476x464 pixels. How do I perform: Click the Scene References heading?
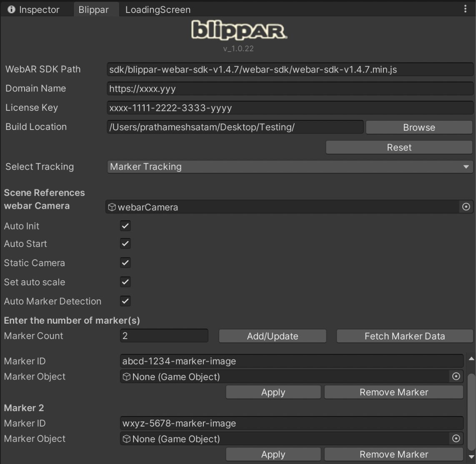click(44, 192)
